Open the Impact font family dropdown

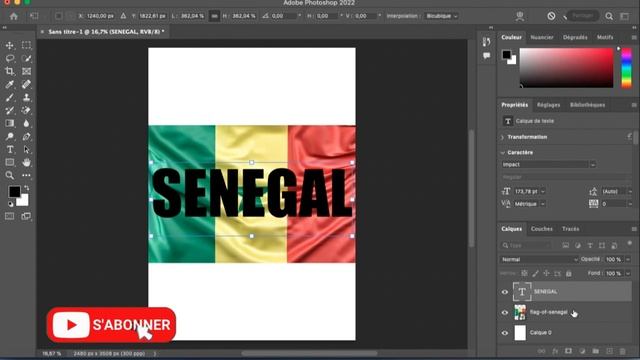(x=593, y=164)
